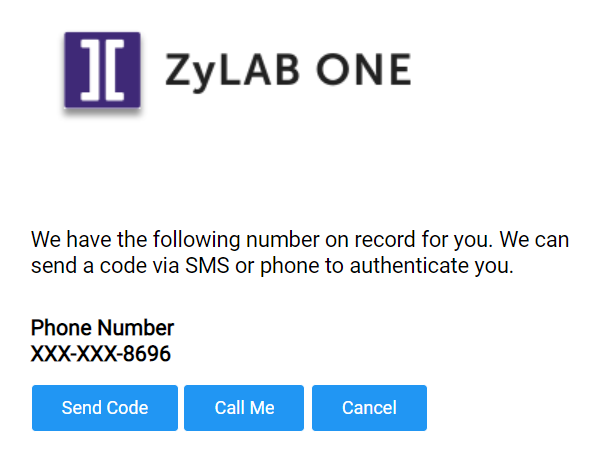
Task: Click the purple ZyLAB logo icon
Action: (x=102, y=70)
